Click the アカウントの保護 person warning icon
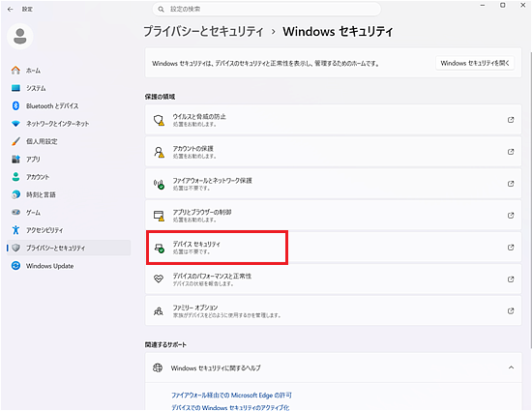 coord(159,152)
